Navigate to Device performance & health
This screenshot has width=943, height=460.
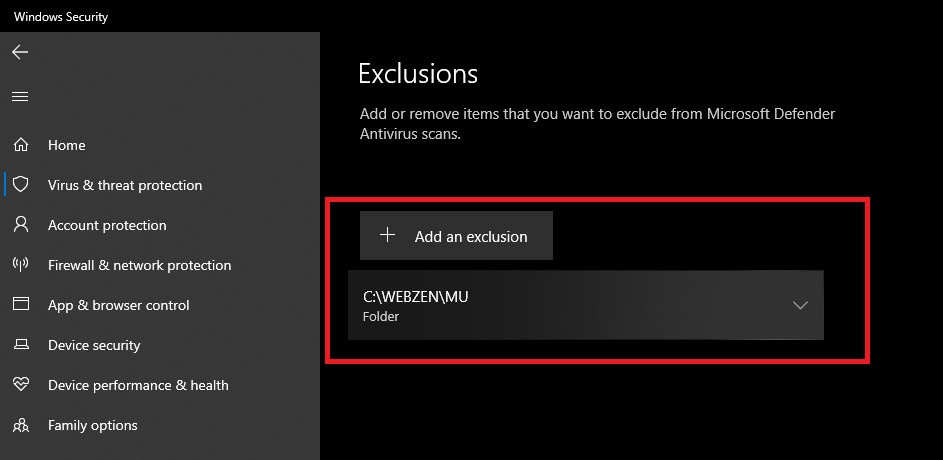point(138,385)
